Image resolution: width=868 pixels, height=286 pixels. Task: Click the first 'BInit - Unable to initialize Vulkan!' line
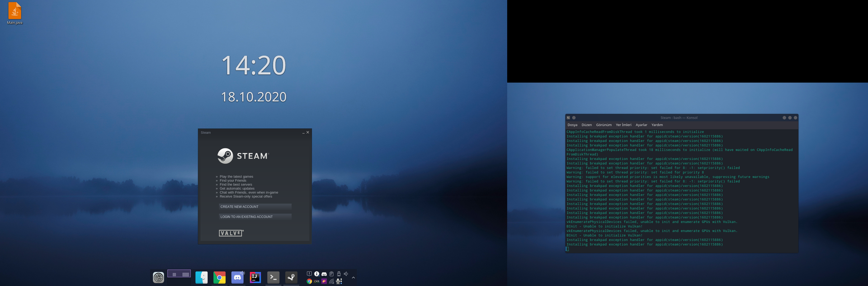[604, 226]
